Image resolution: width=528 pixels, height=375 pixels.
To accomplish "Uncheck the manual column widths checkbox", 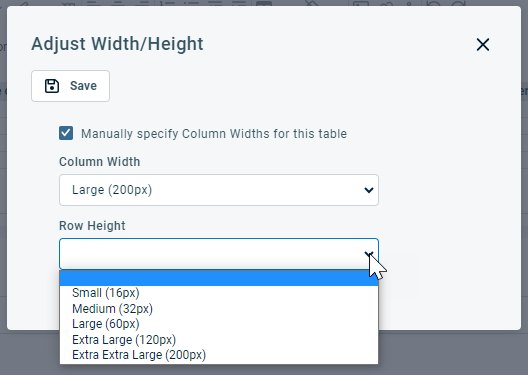I will [x=66, y=133].
